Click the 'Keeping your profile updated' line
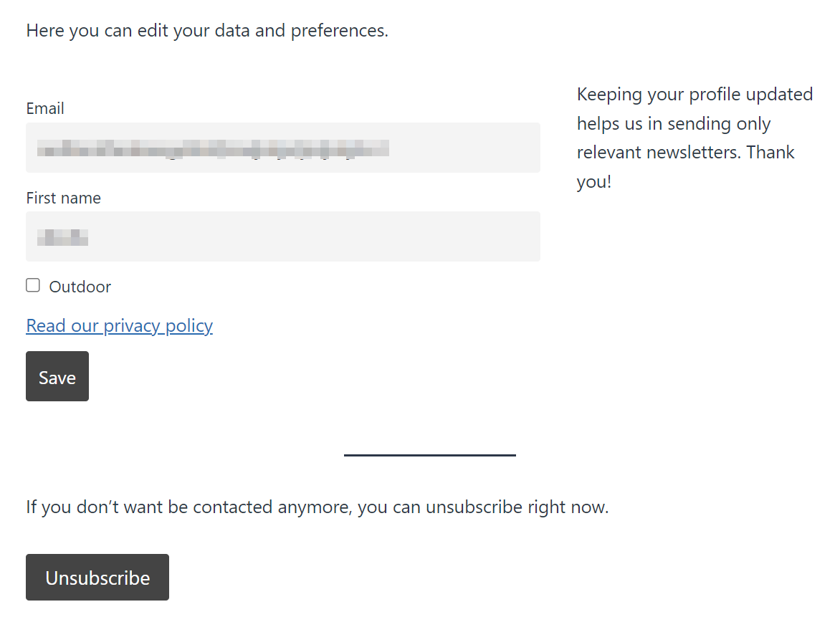The image size is (840, 617). point(695,95)
